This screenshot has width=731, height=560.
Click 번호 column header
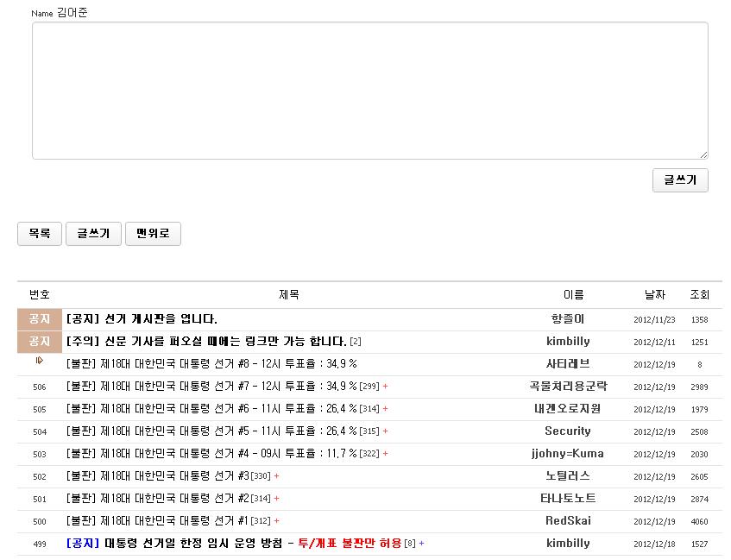click(40, 295)
